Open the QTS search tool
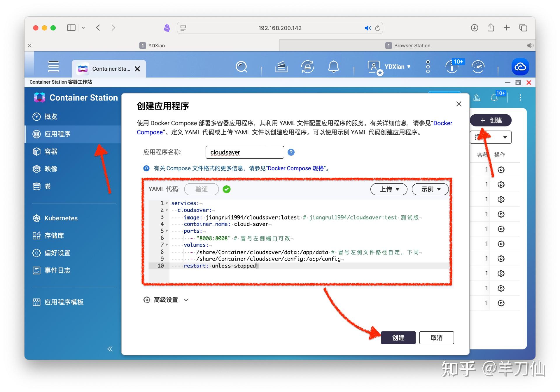This screenshot has height=392, width=560. click(x=242, y=67)
